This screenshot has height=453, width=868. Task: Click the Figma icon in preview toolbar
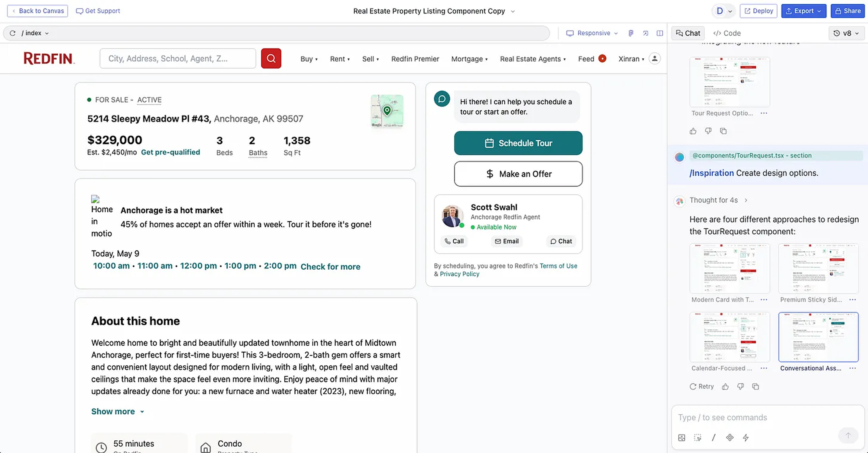pyautogui.click(x=631, y=33)
